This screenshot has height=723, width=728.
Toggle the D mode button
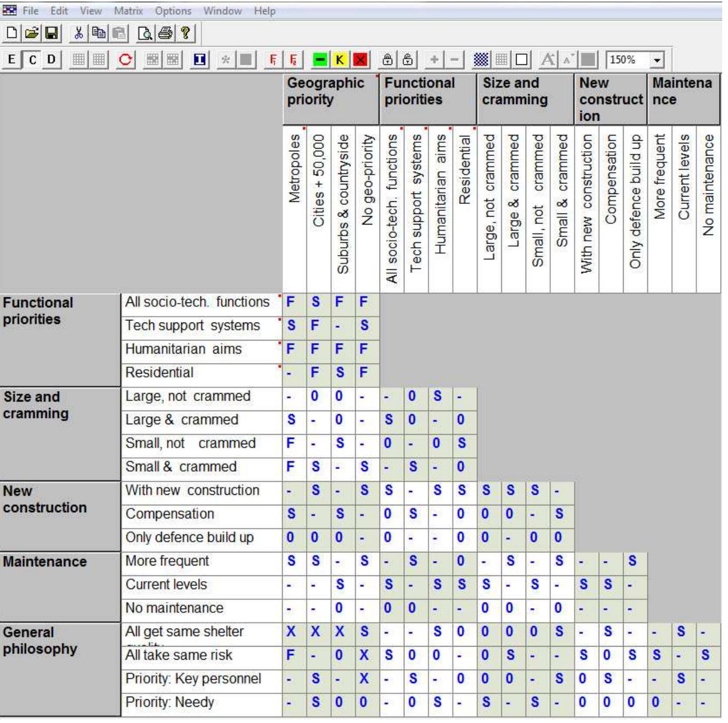pos(51,60)
